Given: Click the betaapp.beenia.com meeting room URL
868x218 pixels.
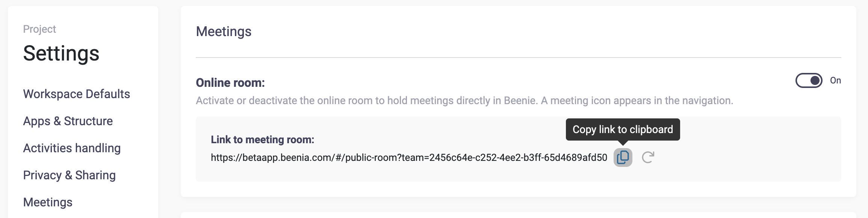Looking at the screenshot, I should 409,157.
